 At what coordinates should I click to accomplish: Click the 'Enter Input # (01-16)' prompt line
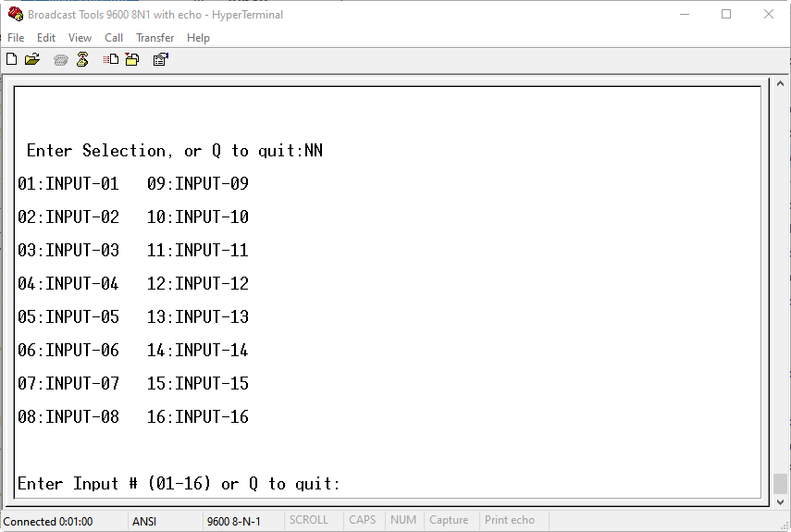(179, 484)
